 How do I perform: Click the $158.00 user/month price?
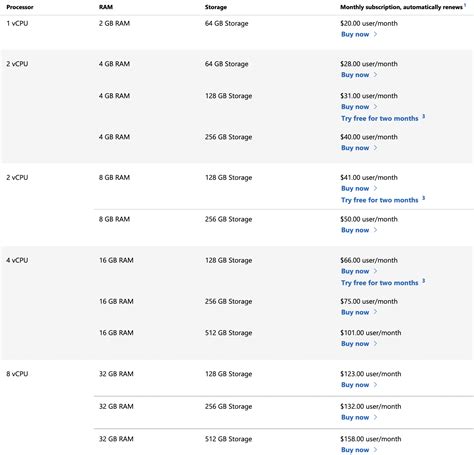371,439
